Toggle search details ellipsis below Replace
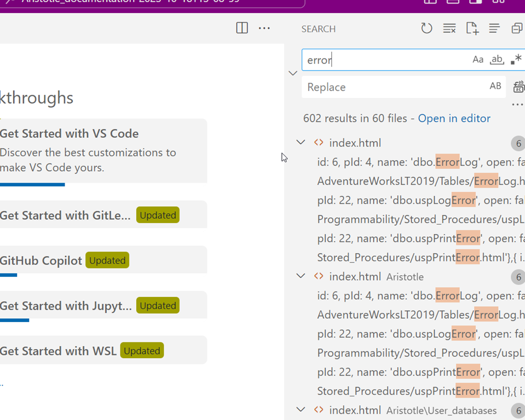Screen dimensions: 525x420 pyautogui.click(x=517, y=104)
